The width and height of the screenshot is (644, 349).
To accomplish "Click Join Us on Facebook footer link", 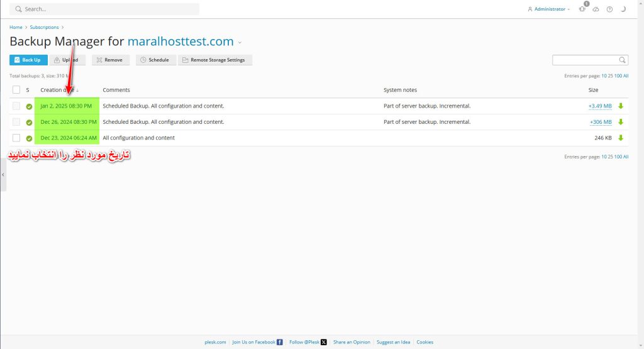I will pyautogui.click(x=253, y=342).
